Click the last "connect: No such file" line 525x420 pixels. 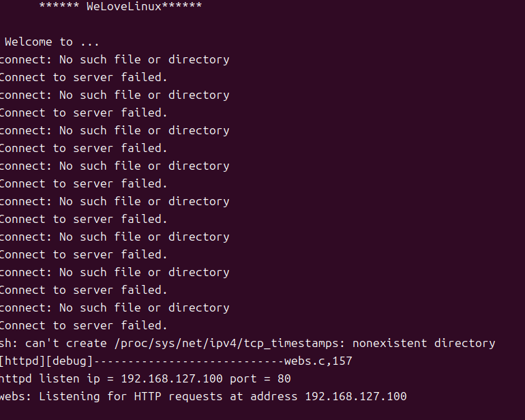tap(115, 308)
